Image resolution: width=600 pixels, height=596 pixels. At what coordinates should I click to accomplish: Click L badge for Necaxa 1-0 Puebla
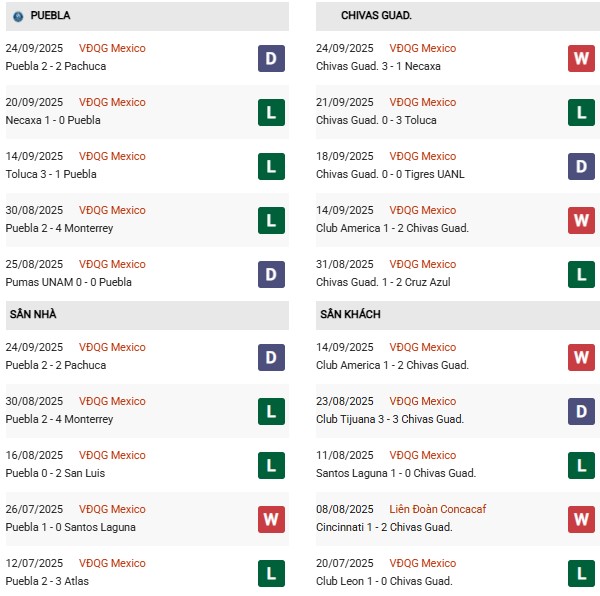[x=271, y=112]
